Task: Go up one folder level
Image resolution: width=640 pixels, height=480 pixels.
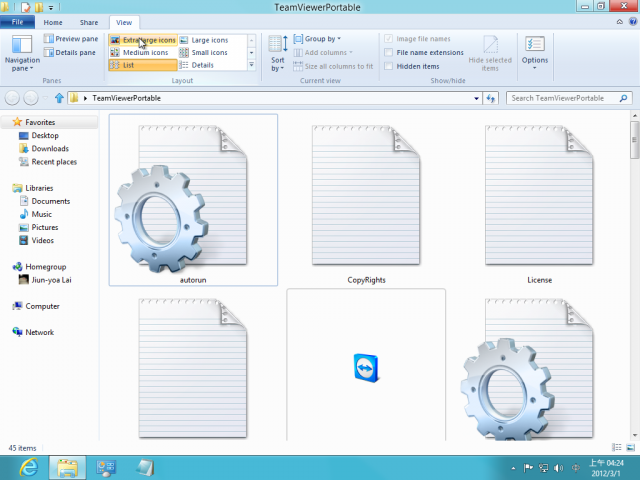Action: point(59,98)
